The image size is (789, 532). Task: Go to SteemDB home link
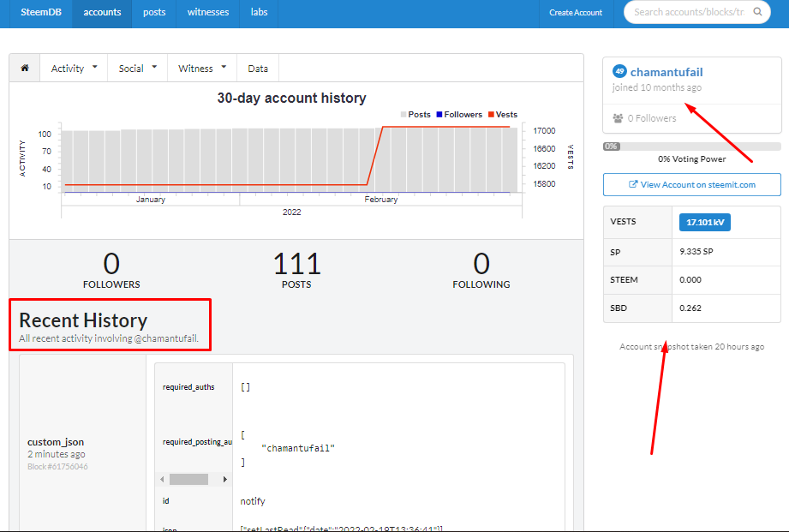tap(41, 12)
